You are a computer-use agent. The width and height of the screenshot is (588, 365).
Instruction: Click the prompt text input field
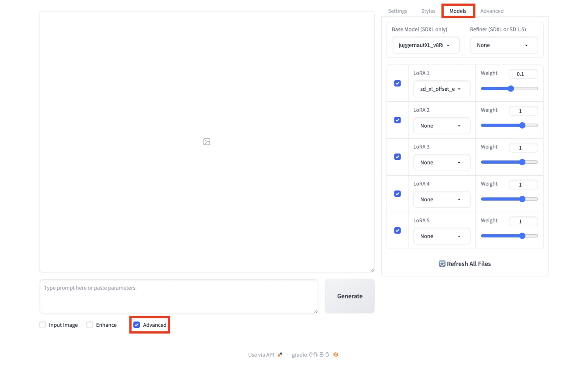[178, 296]
